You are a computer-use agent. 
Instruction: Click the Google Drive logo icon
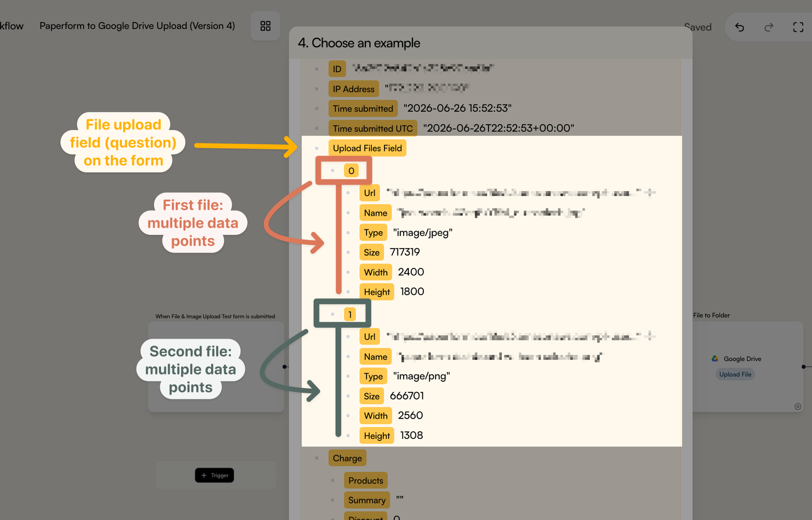(x=715, y=359)
